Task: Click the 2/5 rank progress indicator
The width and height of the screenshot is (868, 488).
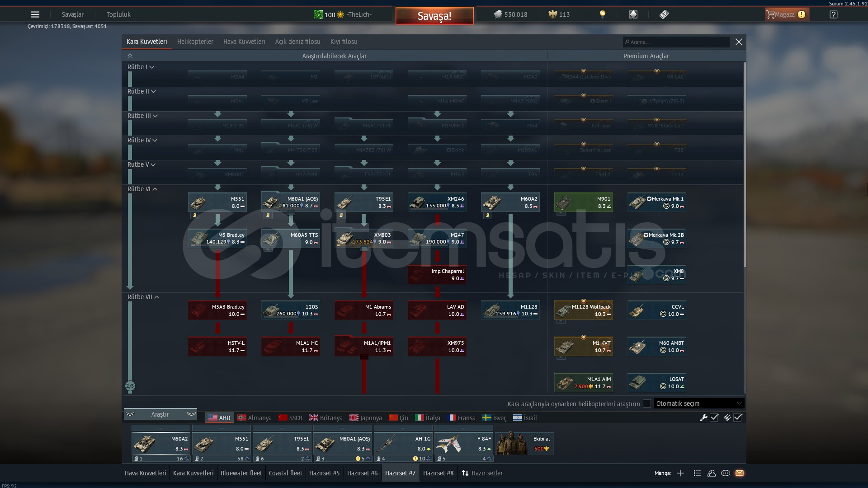Action: tap(130, 386)
